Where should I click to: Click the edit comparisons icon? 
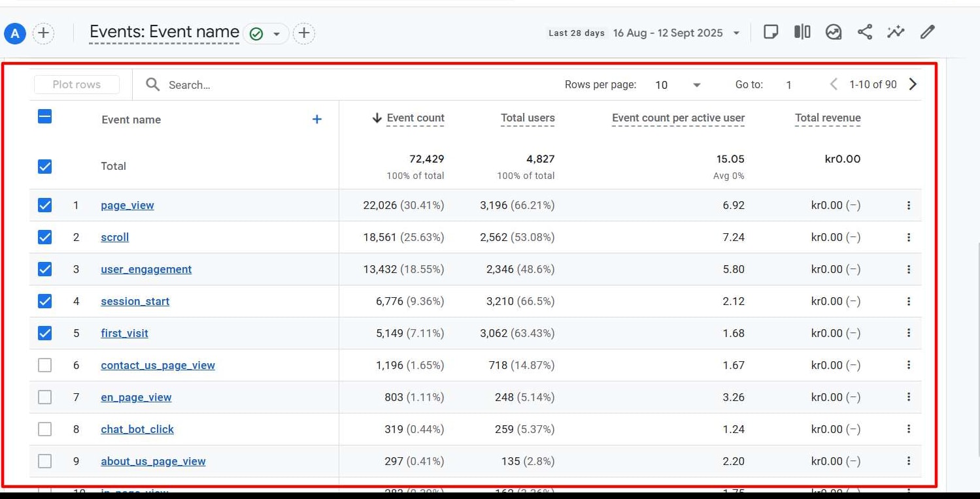pyautogui.click(x=802, y=32)
